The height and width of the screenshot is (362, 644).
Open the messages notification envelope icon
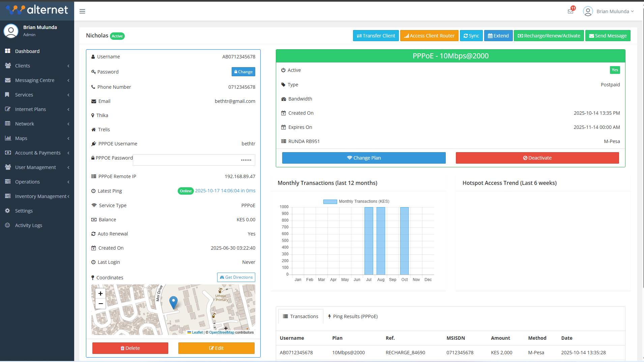coord(570,10)
